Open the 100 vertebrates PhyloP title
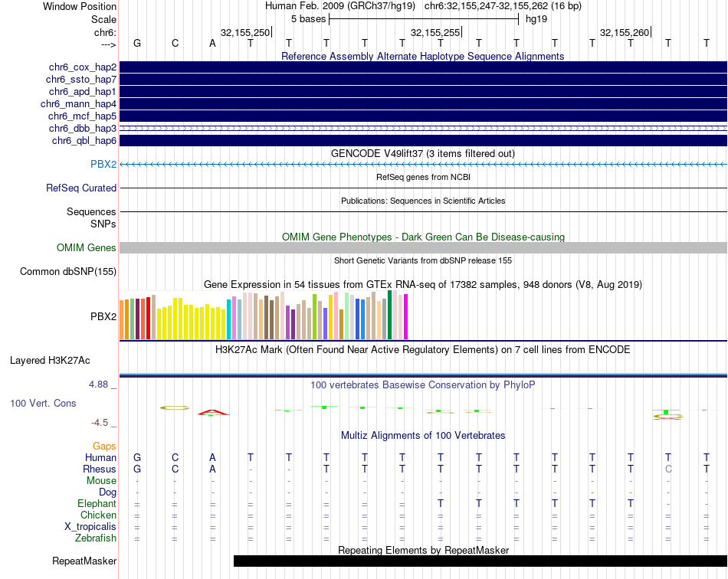Screen dimensions: 728x579 point(423,384)
